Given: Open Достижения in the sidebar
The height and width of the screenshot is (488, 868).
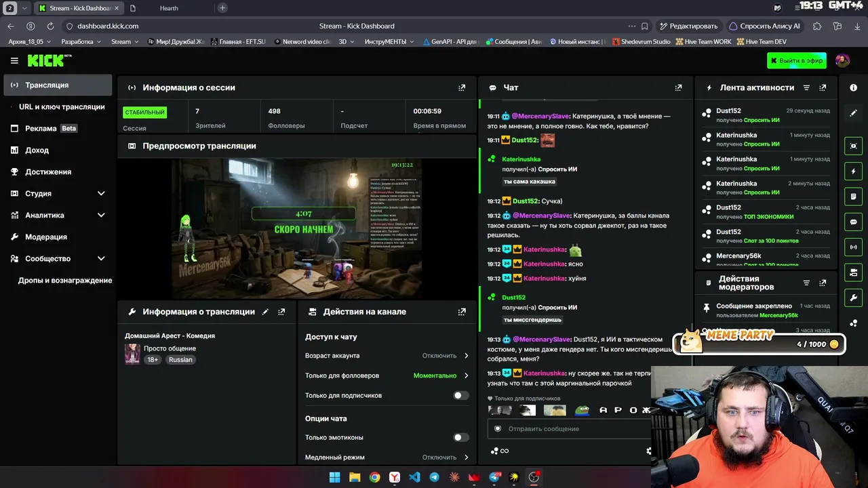Looking at the screenshot, I should [x=58, y=171].
